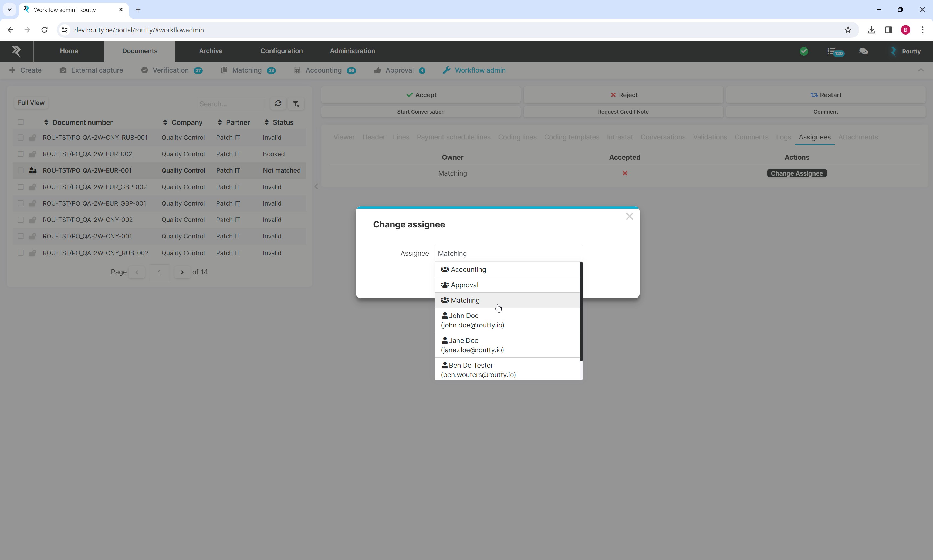Check the ROU-TST/PO_QA-2W-CNY_RUB-001 row checkbox
The height and width of the screenshot is (560, 933).
(21, 137)
